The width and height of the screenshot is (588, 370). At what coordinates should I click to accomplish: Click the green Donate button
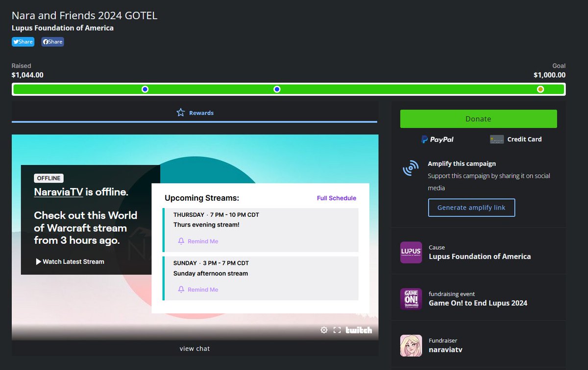(478, 119)
